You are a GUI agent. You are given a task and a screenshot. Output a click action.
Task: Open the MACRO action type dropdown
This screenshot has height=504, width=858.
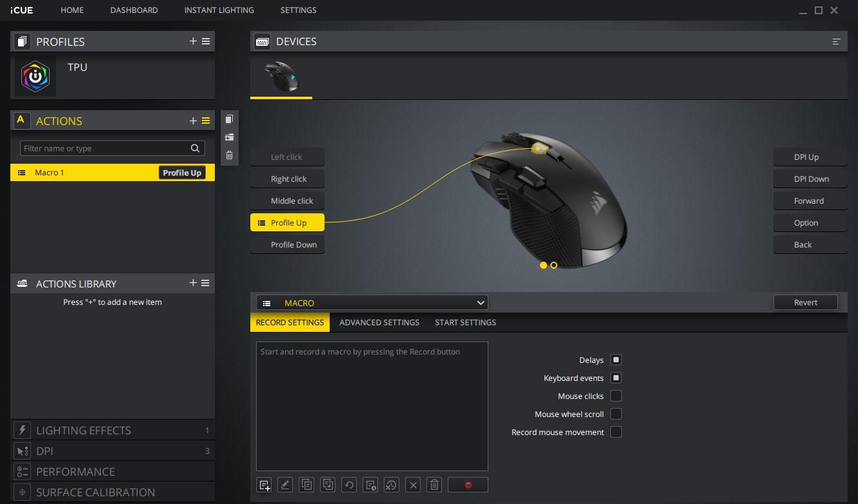click(x=372, y=303)
